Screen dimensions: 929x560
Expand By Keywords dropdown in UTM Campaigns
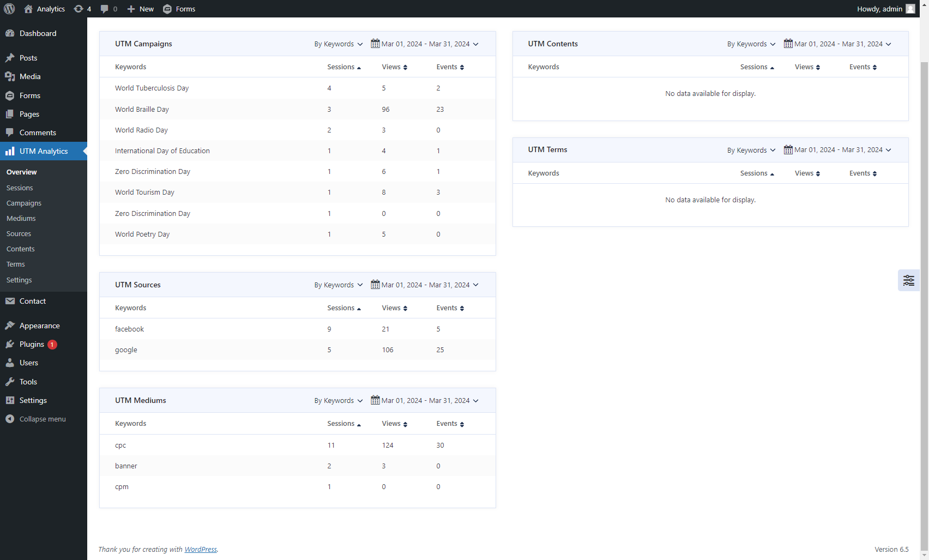[338, 44]
